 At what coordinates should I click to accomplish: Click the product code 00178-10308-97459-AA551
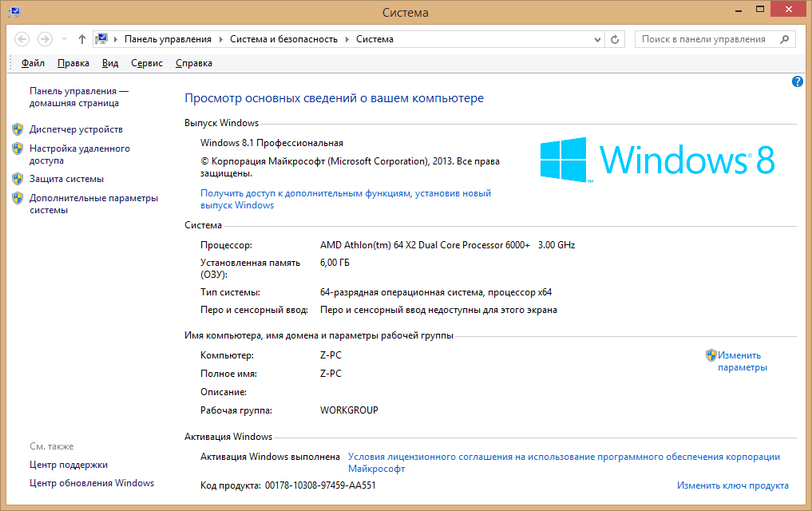[320, 485]
